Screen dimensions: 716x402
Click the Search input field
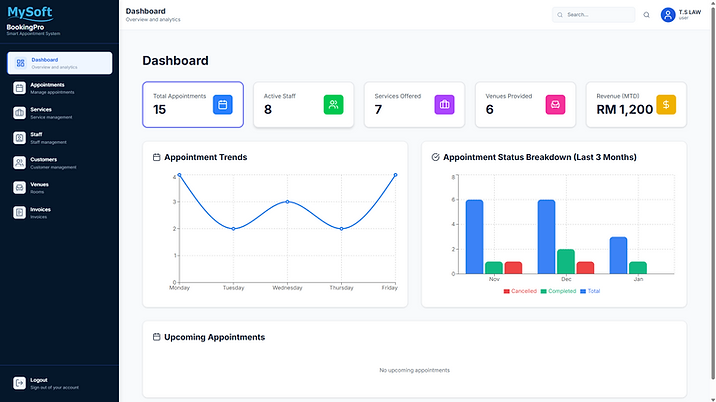point(593,15)
